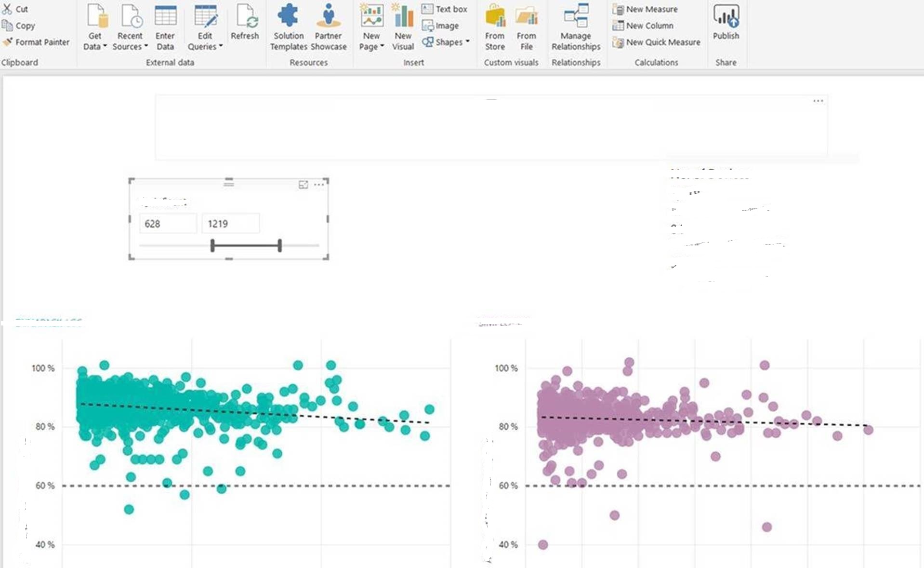The height and width of the screenshot is (568, 924).
Task: Click the Copy command
Action: tap(19, 26)
